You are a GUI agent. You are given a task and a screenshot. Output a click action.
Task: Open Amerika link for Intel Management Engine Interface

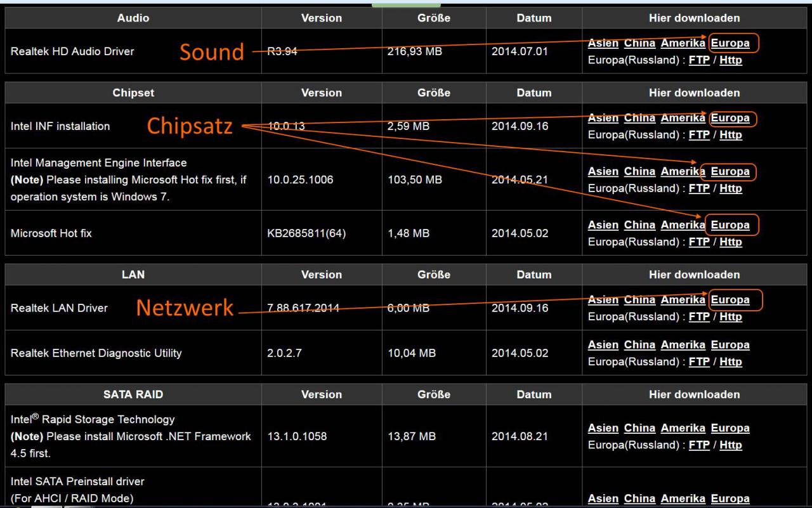coord(683,171)
